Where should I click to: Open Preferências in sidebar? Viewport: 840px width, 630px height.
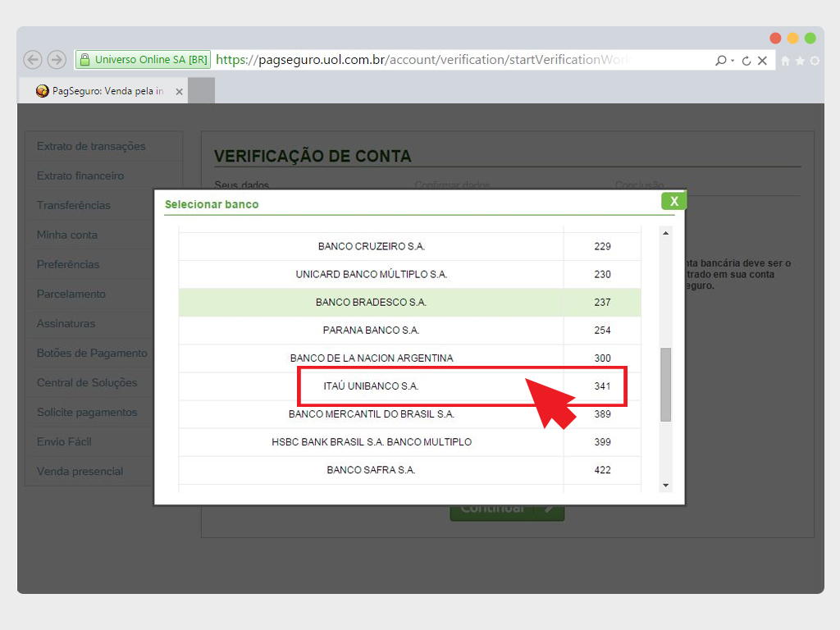click(68, 264)
